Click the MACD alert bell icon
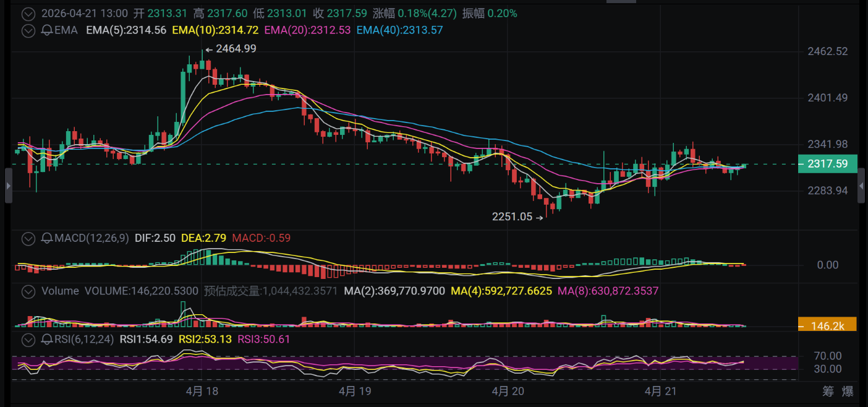 coord(46,238)
